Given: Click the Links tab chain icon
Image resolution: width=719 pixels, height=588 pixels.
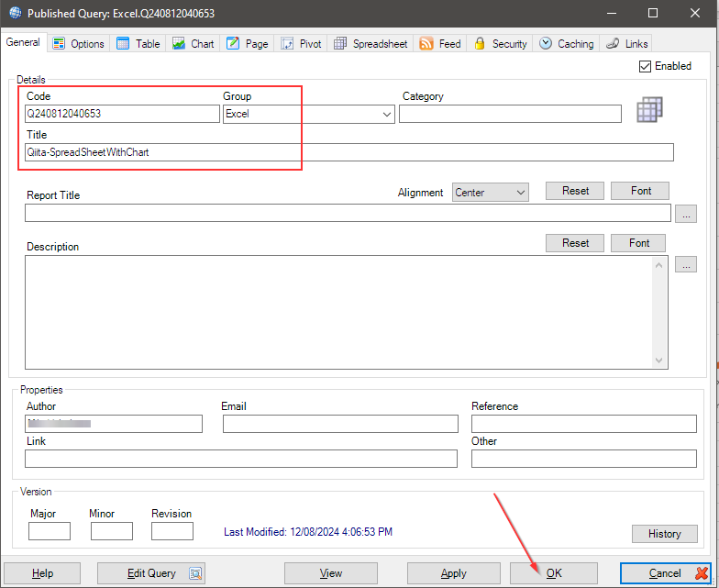Looking at the screenshot, I should [613, 44].
